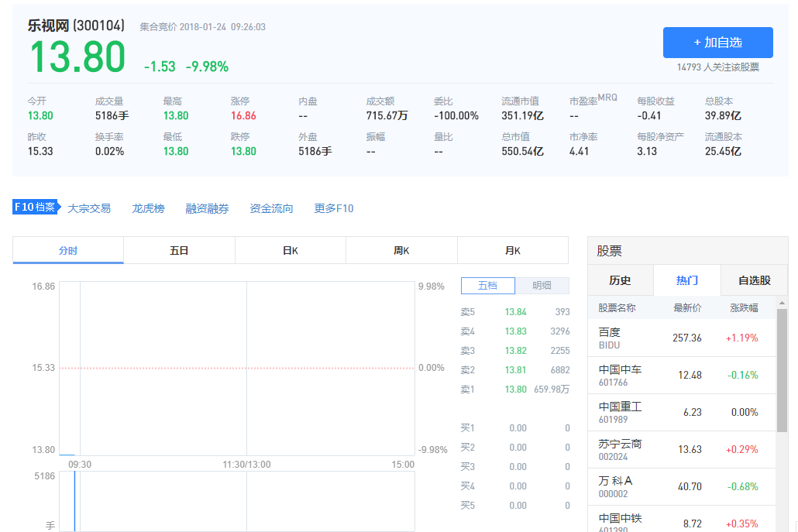Click the stock title 乐视网 (300104)
Image resolution: width=798 pixels, height=532 pixels.
tap(76, 26)
